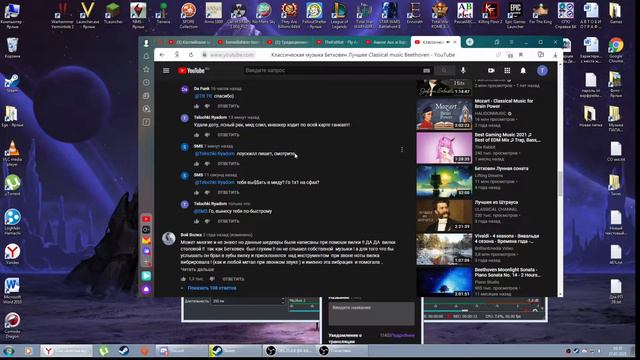
Task: Open history clock in browser sidebar
Action: 146,82
